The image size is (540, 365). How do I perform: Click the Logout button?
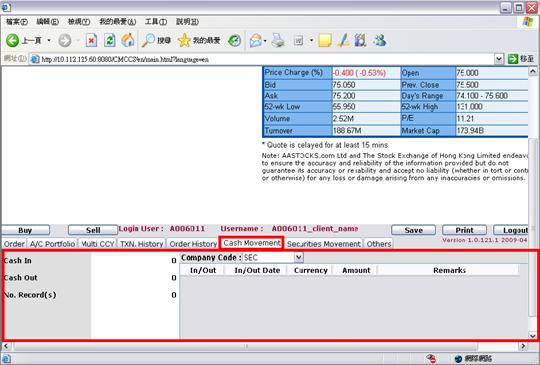[x=511, y=230]
